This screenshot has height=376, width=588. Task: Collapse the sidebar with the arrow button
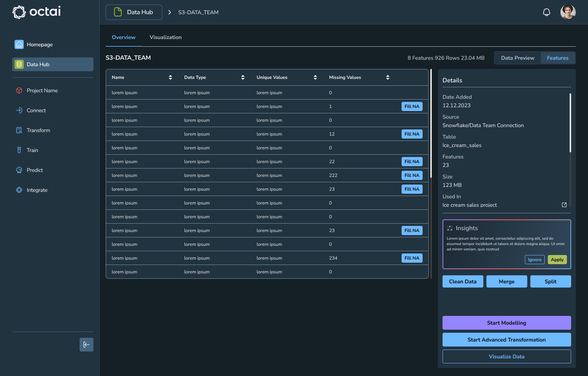87,345
